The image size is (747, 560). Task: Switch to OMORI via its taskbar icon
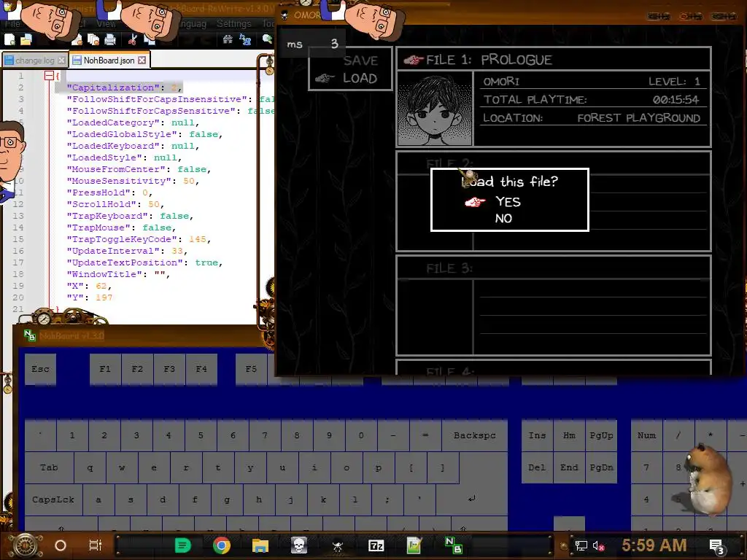338,545
